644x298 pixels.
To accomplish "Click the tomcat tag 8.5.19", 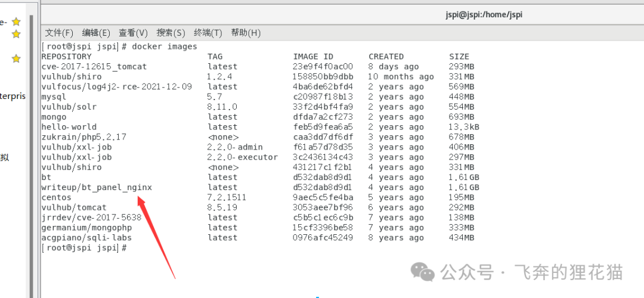I will pyautogui.click(x=222, y=207).
